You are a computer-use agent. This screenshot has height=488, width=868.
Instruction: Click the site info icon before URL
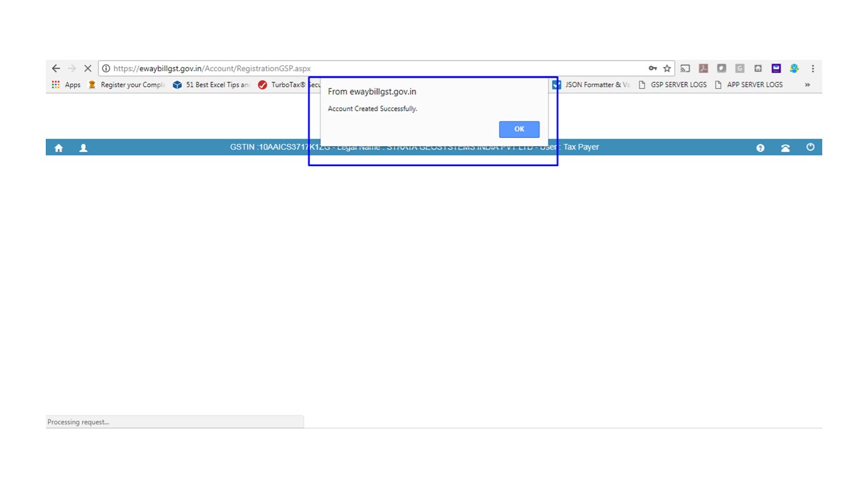click(106, 68)
